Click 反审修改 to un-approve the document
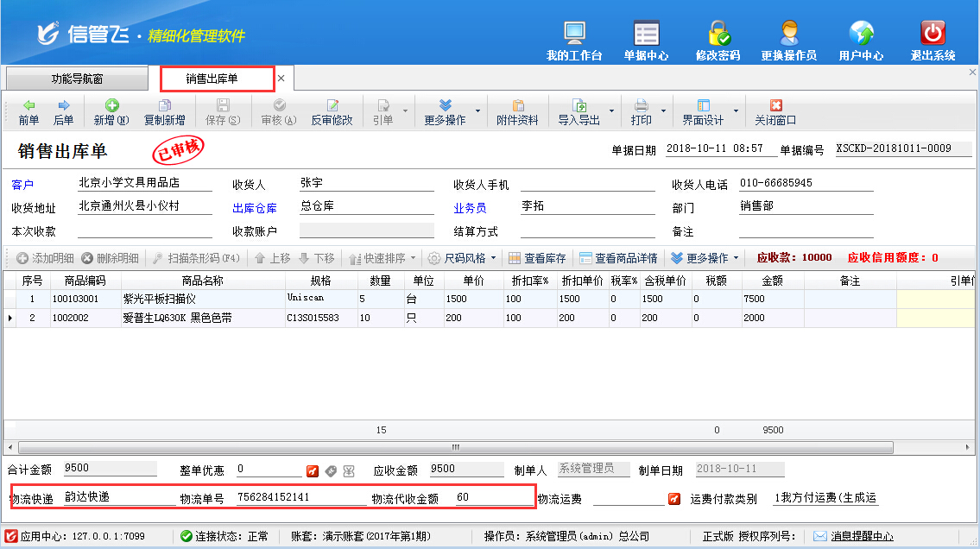 click(332, 112)
